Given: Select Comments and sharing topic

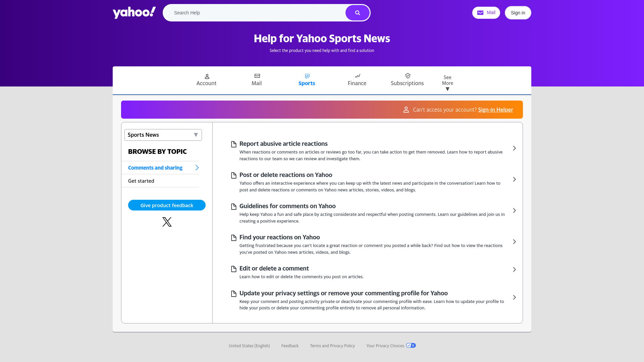Looking at the screenshot, I should pyautogui.click(x=160, y=168).
